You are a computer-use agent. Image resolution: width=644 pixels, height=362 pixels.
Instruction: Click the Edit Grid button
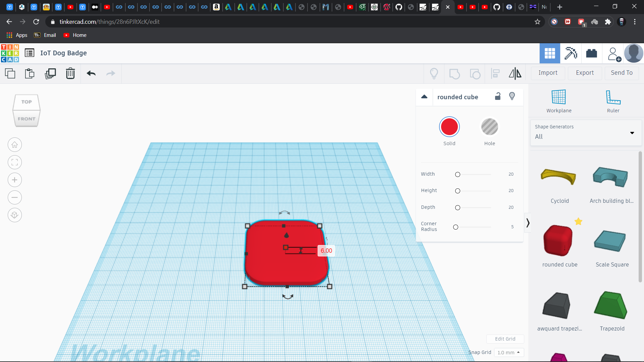505,339
